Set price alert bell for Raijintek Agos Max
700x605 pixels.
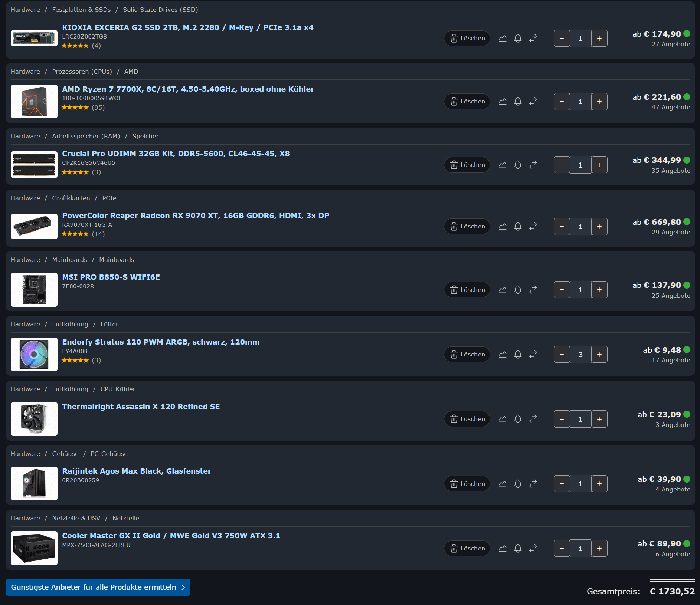pos(518,484)
